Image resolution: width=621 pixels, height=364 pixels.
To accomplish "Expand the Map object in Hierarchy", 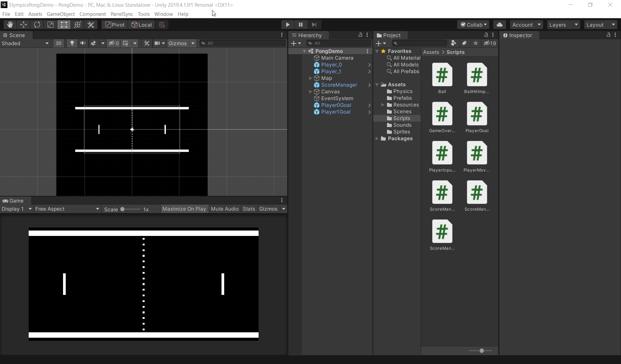I will [x=310, y=78].
